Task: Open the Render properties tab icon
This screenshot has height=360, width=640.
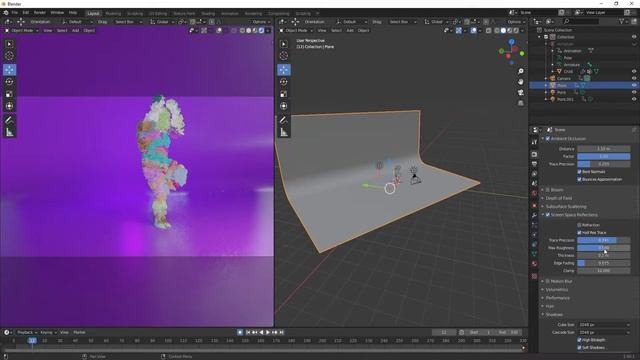Action: [x=534, y=154]
